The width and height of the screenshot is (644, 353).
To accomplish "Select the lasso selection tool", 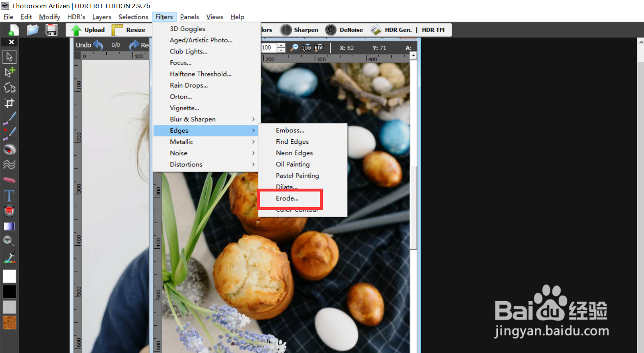I will tap(9, 88).
